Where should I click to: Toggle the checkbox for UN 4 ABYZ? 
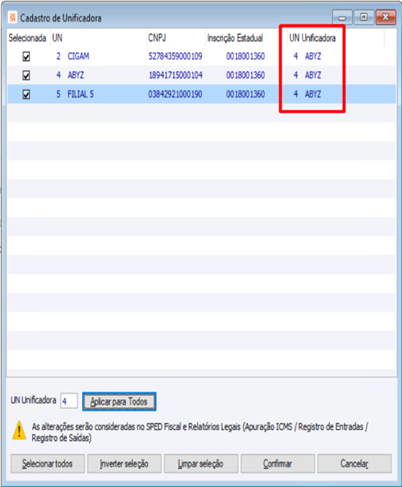coord(26,75)
